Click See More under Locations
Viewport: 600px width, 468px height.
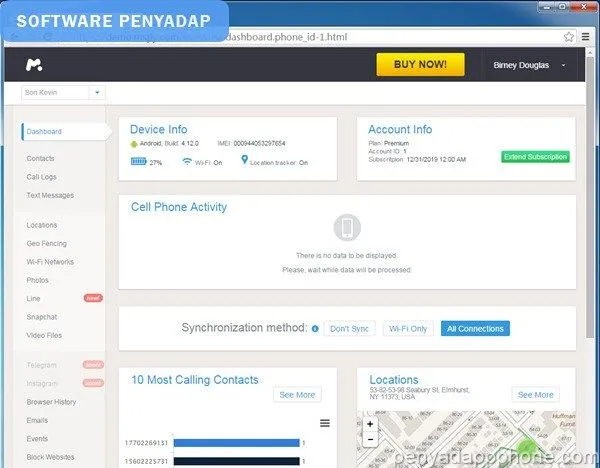click(x=536, y=395)
